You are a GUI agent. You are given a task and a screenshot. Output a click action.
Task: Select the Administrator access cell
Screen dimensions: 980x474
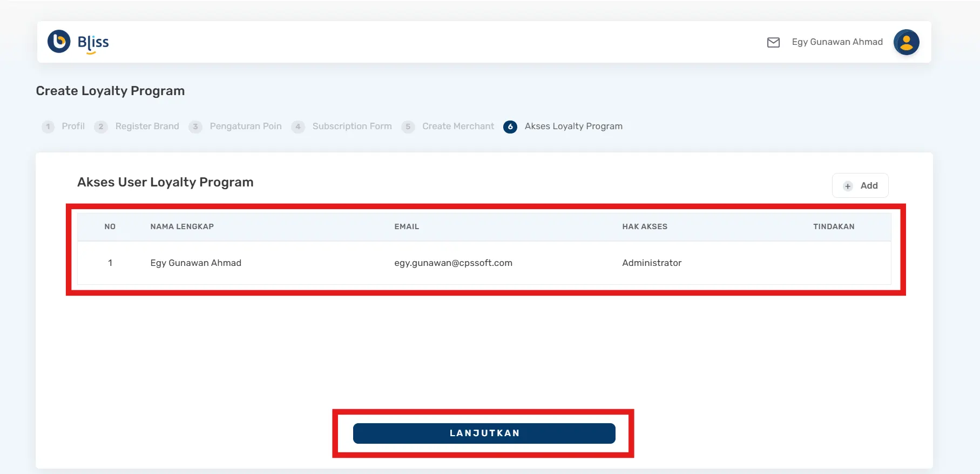tap(652, 263)
